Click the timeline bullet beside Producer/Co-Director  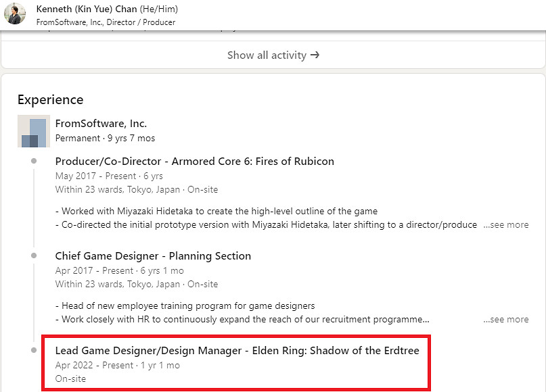click(x=33, y=161)
